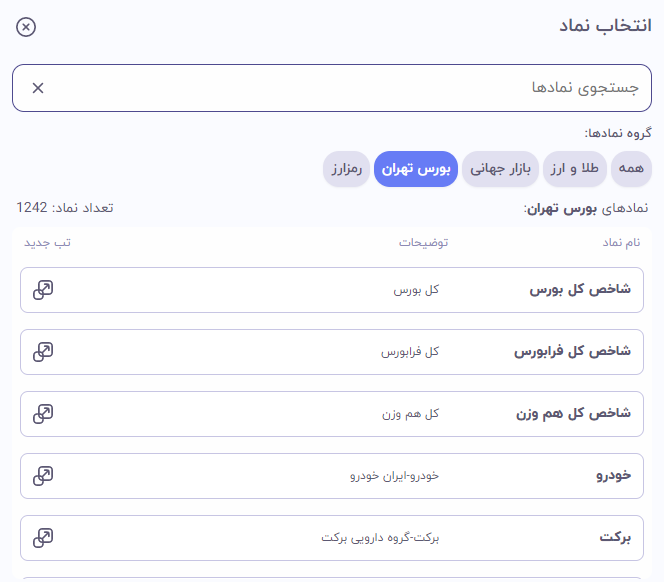Focus the جستجوی نمادها search field
664x582 pixels.
332,88
